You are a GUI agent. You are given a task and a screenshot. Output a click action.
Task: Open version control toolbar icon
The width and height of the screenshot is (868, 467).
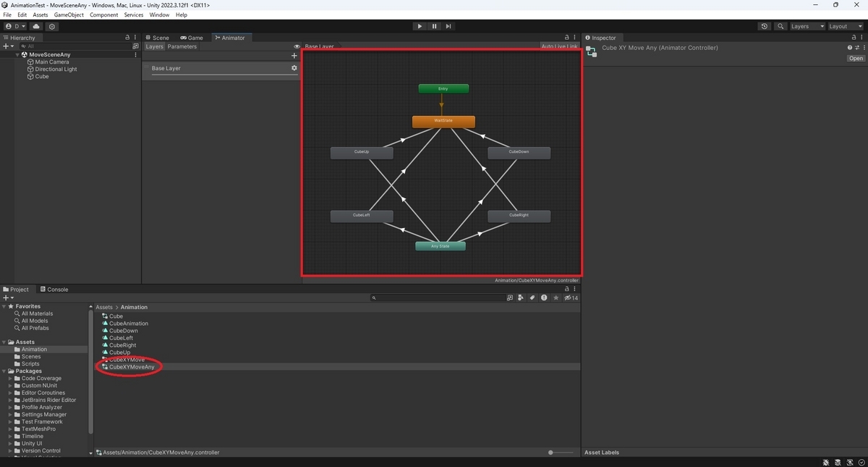[52, 26]
